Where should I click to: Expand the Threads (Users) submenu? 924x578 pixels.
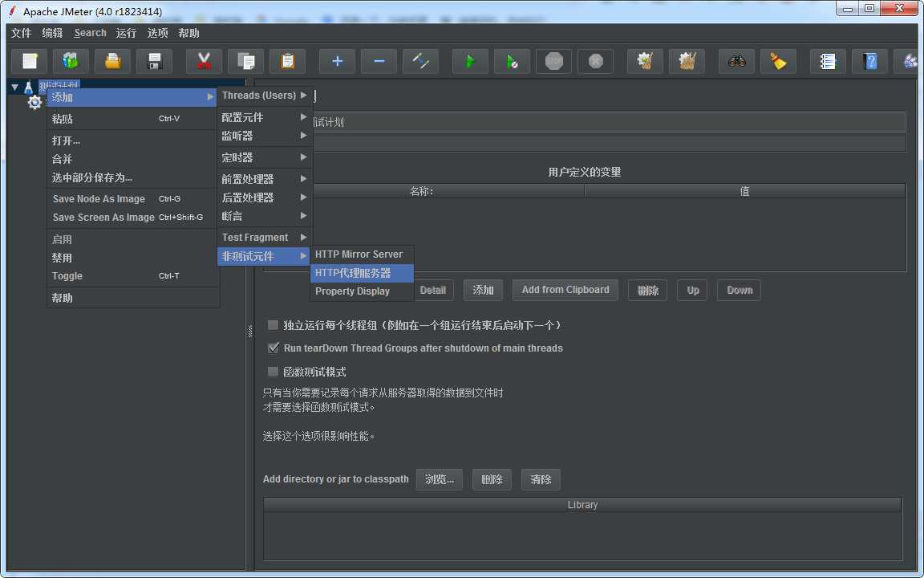click(x=265, y=95)
